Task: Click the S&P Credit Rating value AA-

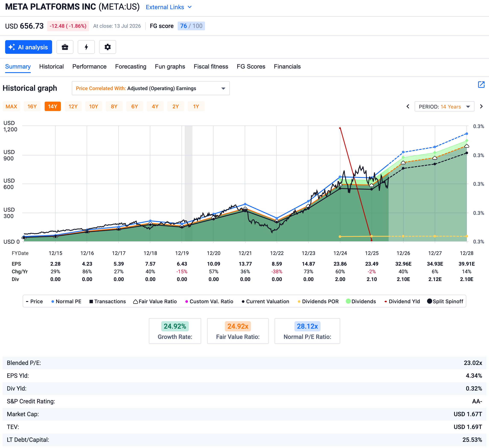Action: 477,401
